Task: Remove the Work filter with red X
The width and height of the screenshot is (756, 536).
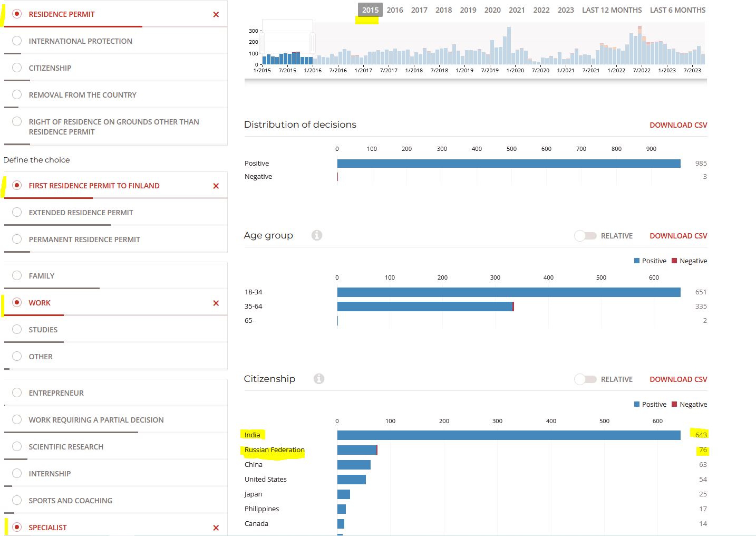Action: tap(216, 303)
